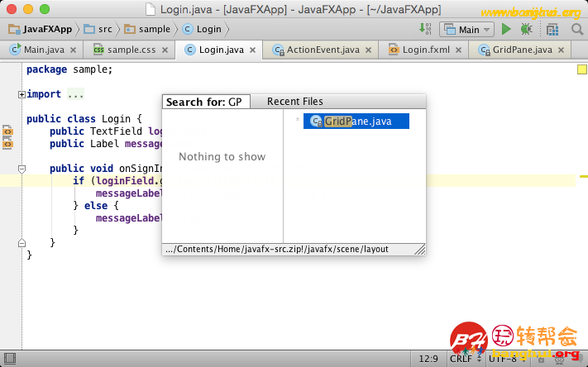Close Login.java tab
The height and width of the screenshot is (367, 588).
253,50
